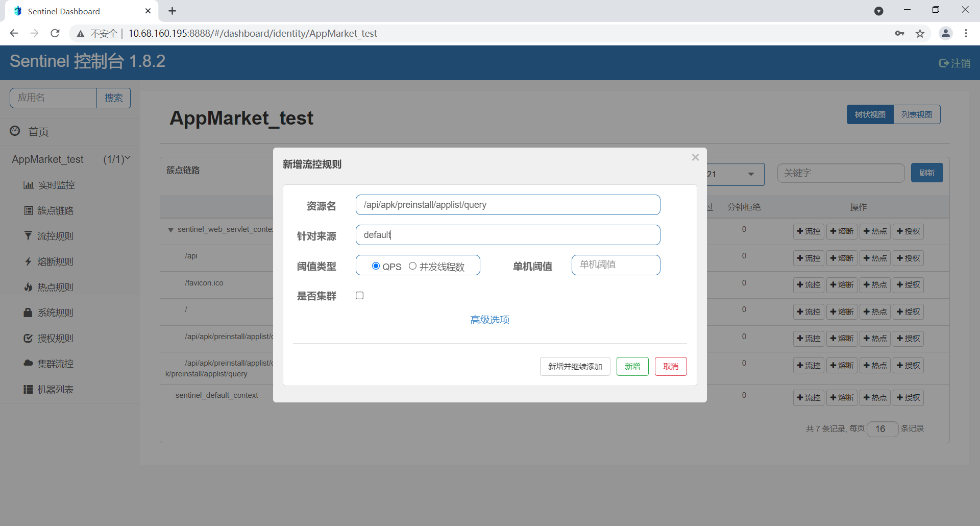This screenshot has height=526, width=980.
Task: Add 流控 for the / row
Action: [808, 312]
